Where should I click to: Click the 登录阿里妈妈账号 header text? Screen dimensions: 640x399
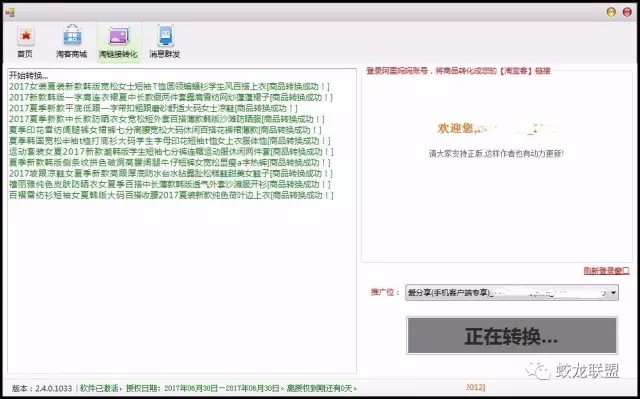point(458,71)
